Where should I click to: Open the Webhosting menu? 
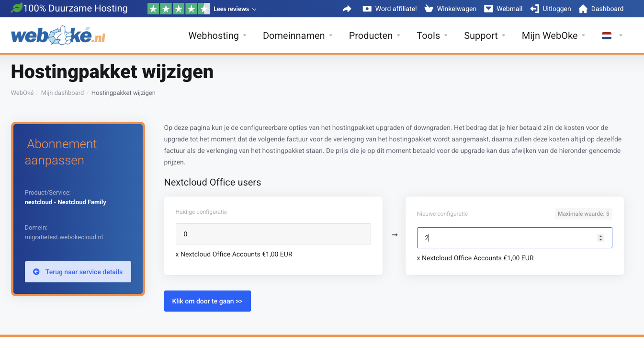[x=218, y=35]
